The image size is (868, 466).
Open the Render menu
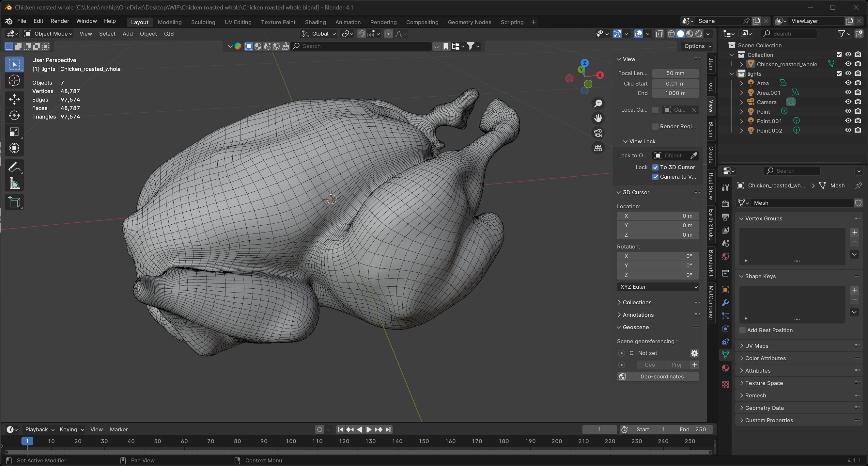coord(60,21)
